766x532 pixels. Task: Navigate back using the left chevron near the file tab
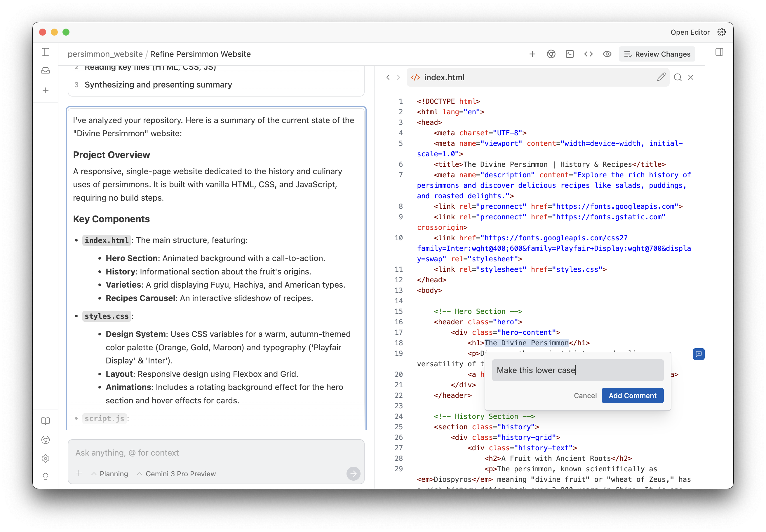(388, 77)
